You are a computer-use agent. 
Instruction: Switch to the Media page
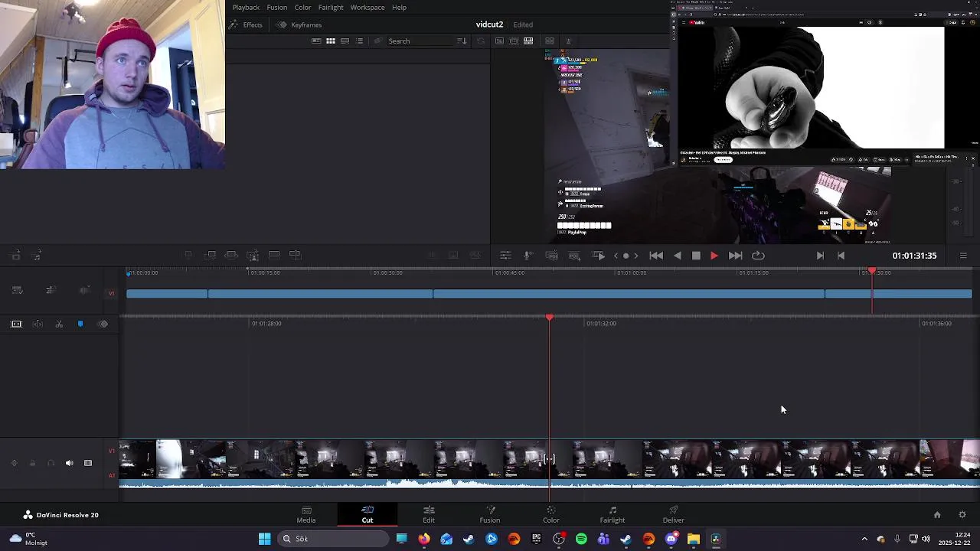(306, 514)
